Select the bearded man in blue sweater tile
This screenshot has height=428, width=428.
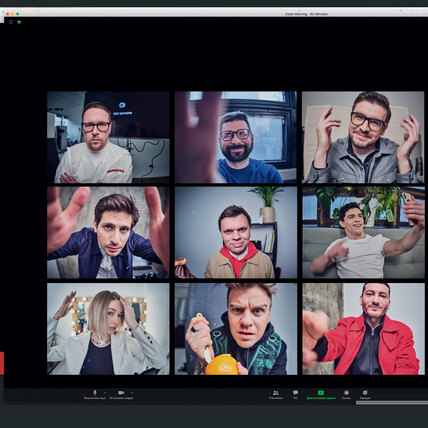click(236, 137)
